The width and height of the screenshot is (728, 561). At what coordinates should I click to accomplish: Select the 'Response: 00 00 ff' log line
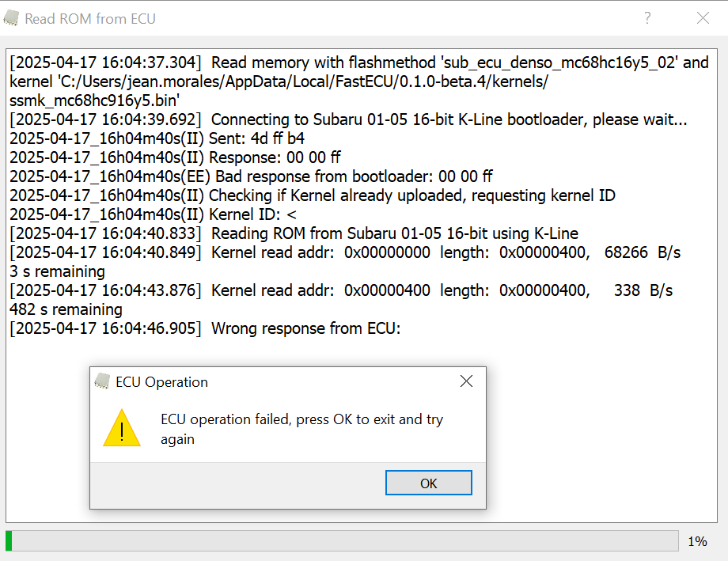pyautogui.click(x=175, y=157)
